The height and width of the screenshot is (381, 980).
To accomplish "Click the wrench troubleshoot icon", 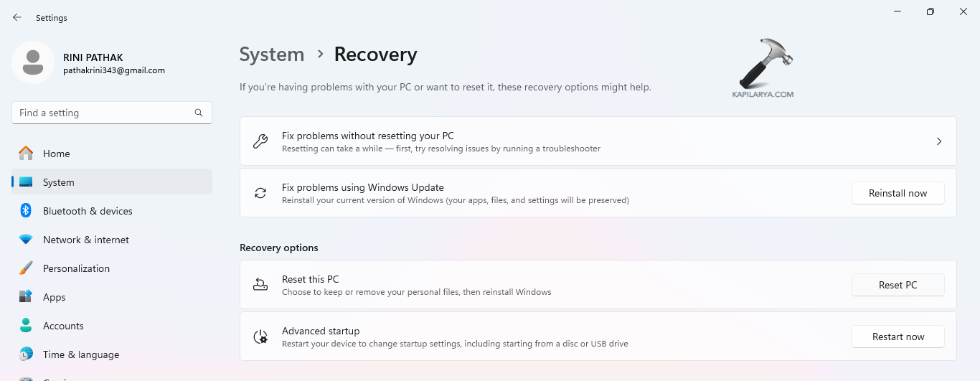I will click(x=260, y=141).
